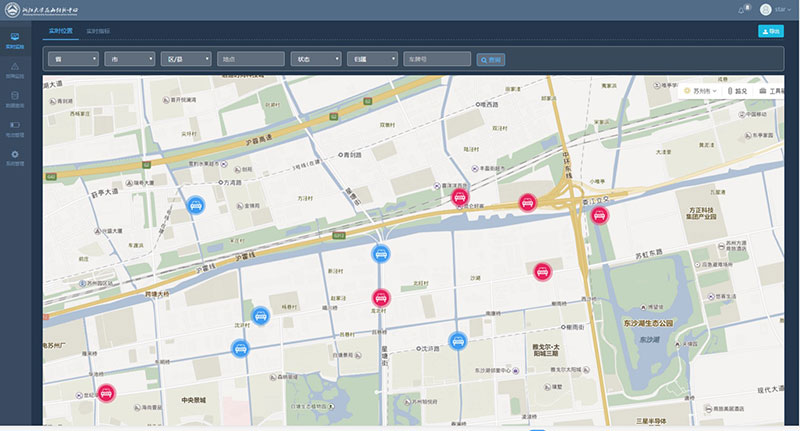Select the blue car marker near 沈浒路
The height and width of the screenshot is (431, 800).
point(458,340)
